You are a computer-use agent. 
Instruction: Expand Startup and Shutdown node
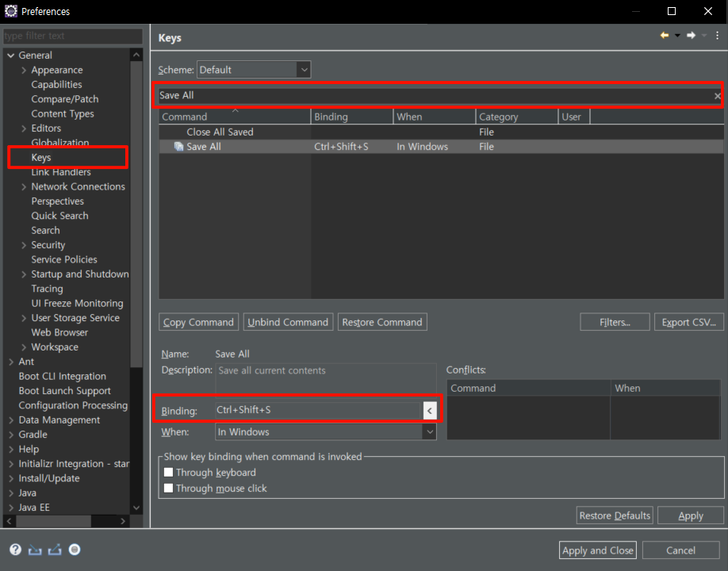[x=24, y=274]
